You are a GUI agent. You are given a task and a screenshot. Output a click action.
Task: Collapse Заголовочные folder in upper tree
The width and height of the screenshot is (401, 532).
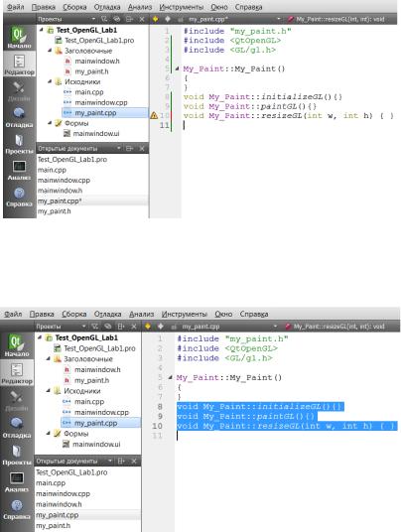coord(50,51)
